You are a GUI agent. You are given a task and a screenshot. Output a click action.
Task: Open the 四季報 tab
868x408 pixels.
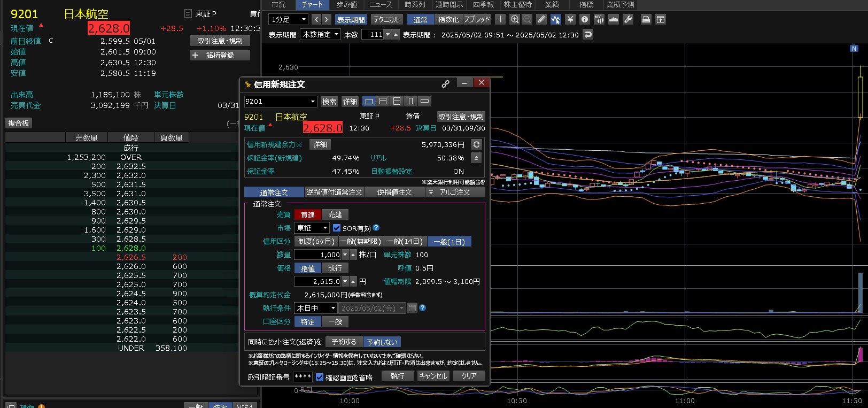(483, 4)
